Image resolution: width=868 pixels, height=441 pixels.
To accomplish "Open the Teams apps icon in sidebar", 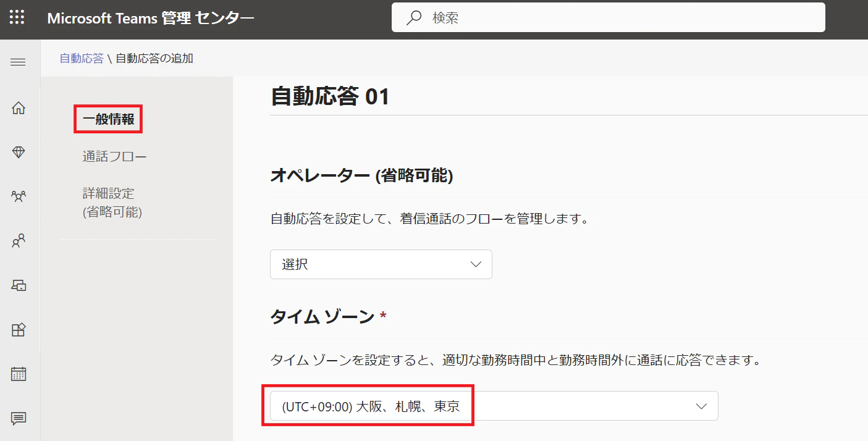I will tap(19, 329).
